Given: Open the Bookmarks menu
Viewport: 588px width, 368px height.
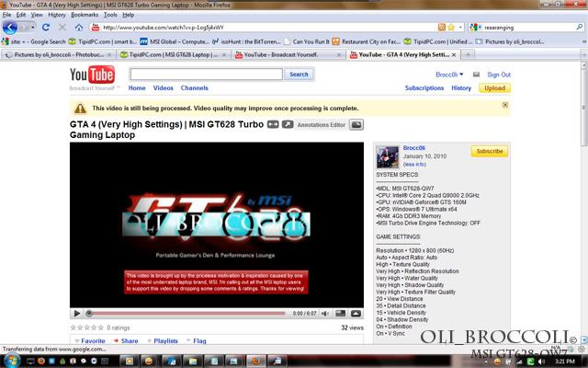Looking at the screenshot, I should coord(85,15).
